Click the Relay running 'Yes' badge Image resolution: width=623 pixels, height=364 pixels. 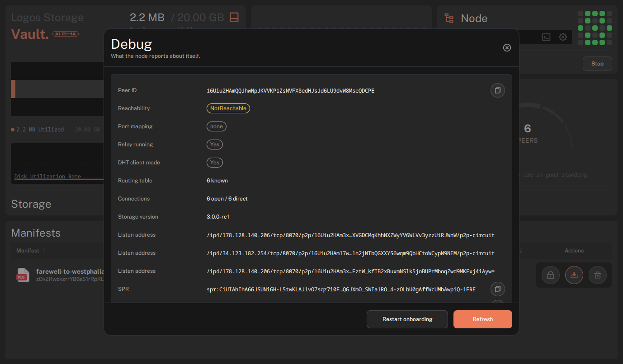click(x=215, y=145)
